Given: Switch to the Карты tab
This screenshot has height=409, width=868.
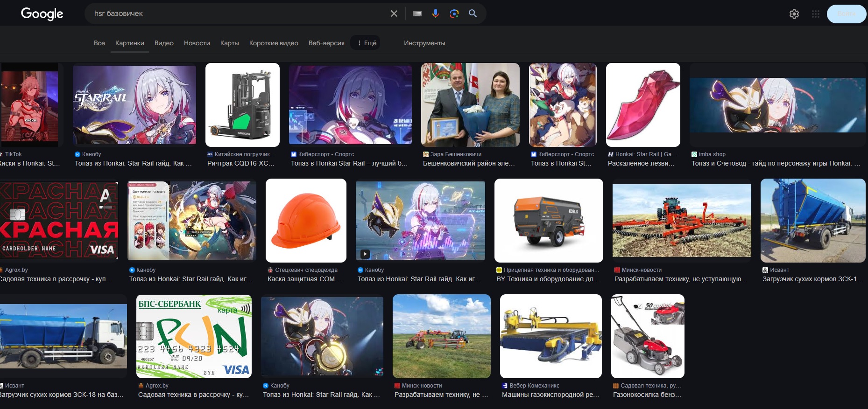Looking at the screenshot, I should click(x=230, y=43).
